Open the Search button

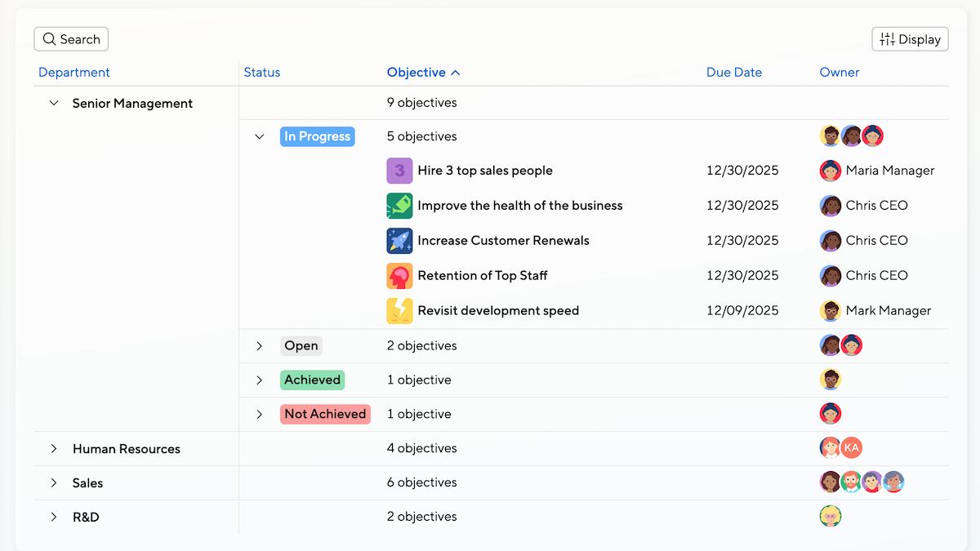(71, 39)
